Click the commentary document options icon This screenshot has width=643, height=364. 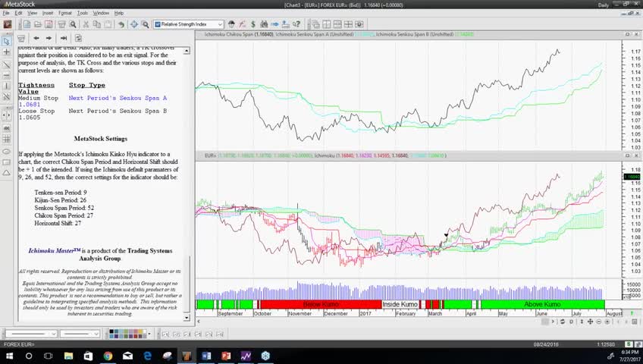78,38
